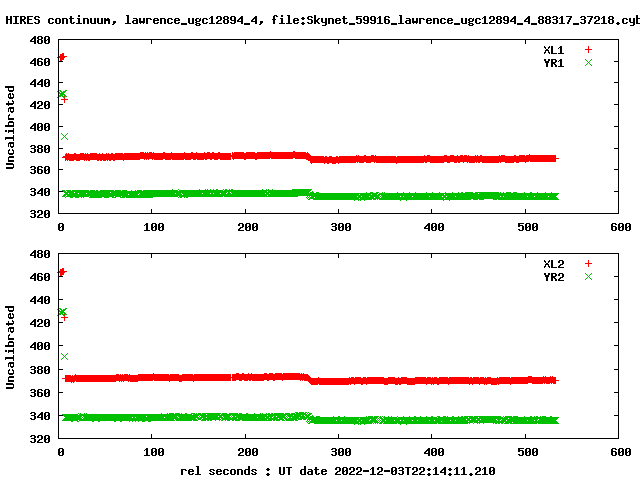Click the HIRES continuum title text
640x480 pixels.
coord(322,20)
